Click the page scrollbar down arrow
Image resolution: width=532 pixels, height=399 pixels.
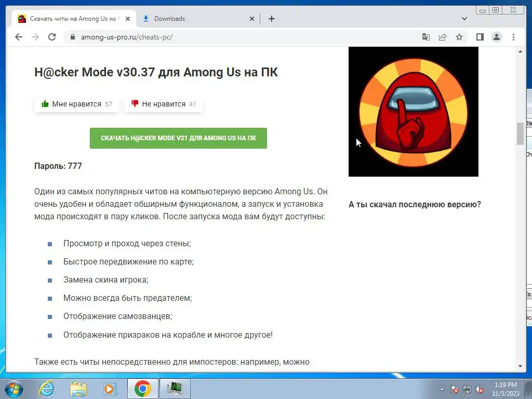pos(520,366)
